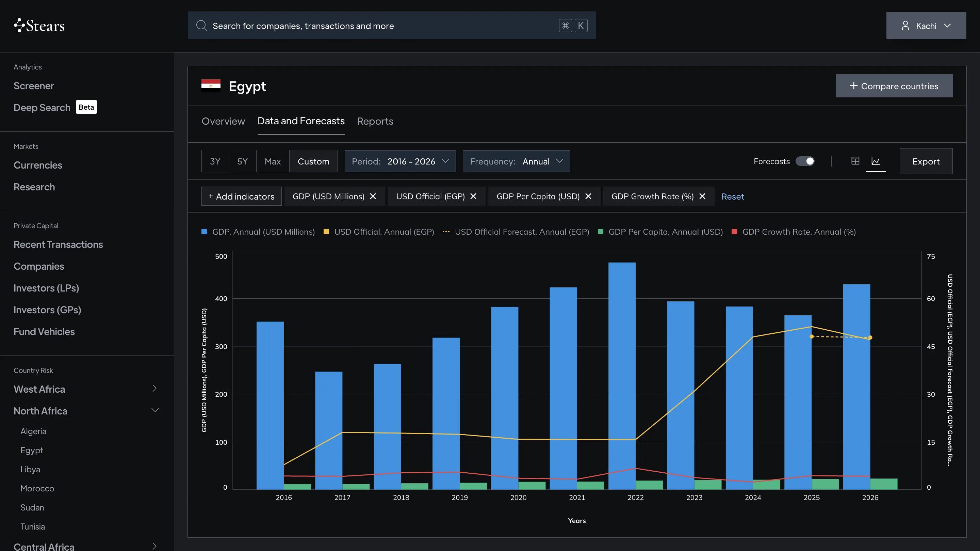The image size is (980, 551).
Task: Remove the GDP (USD Millions) indicator
Action: pos(373,196)
